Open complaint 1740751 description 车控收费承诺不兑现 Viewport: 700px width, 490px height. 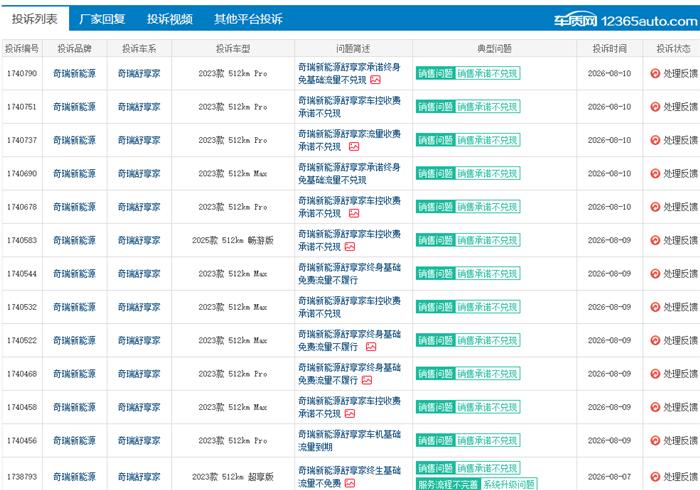coord(349,107)
